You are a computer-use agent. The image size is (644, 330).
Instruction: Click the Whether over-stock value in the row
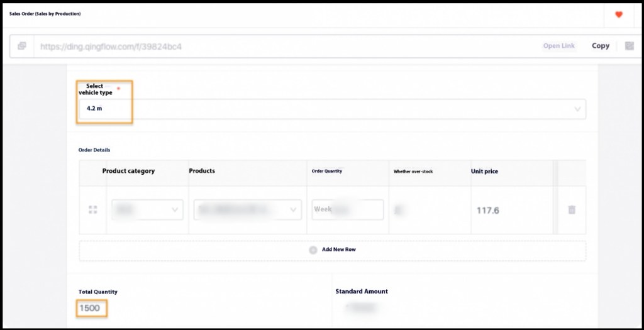tap(399, 210)
